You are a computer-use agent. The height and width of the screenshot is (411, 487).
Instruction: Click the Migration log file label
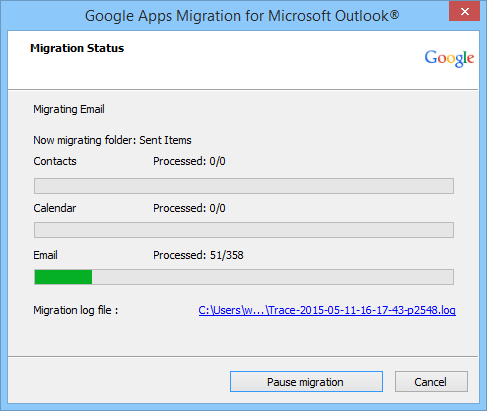coord(76,310)
